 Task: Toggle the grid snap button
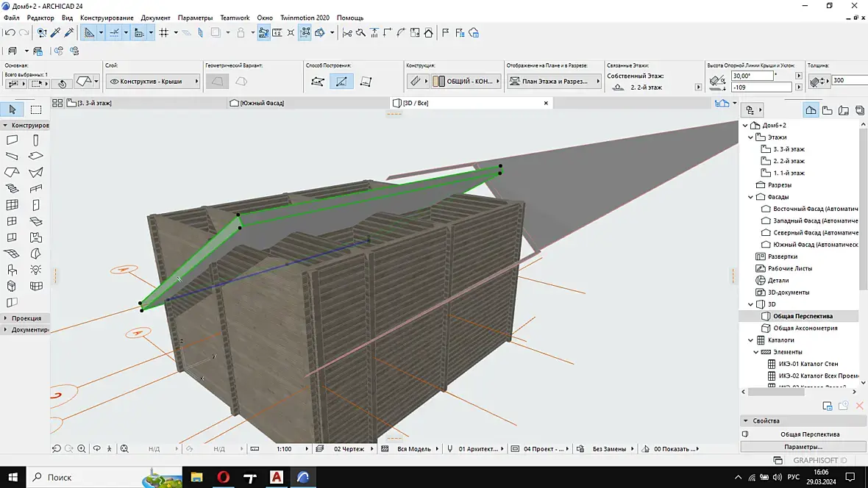[x=164, y=32]
